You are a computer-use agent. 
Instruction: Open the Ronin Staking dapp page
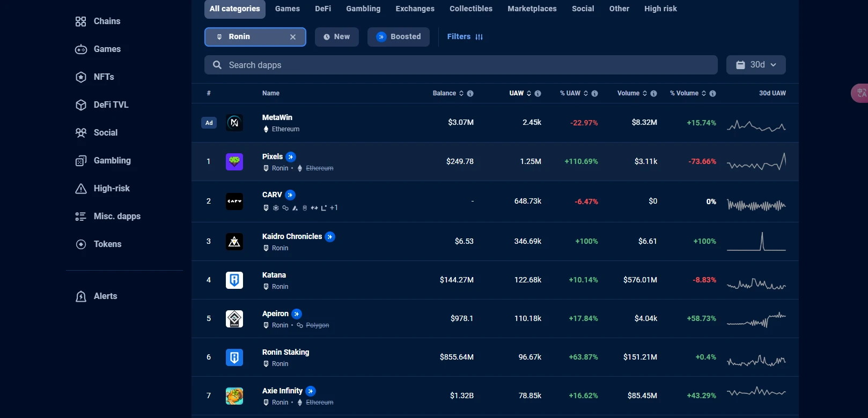point(285,353)
